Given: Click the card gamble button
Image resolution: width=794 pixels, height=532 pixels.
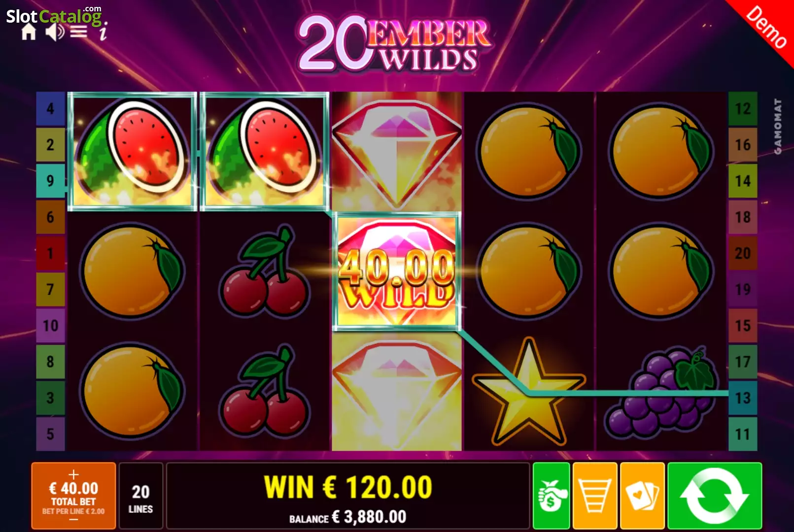Looking at the screenshot, I should coord(642,496).
